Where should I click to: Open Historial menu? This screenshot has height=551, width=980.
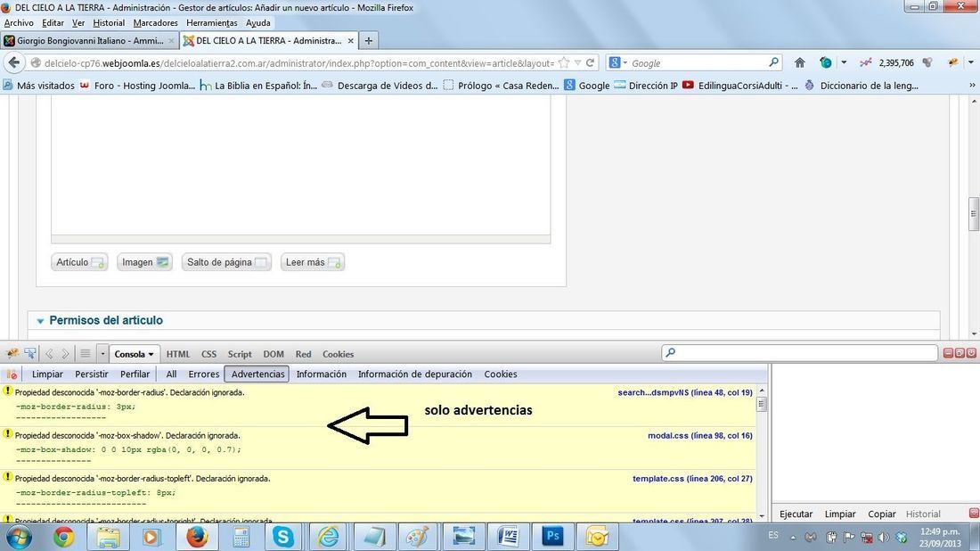[x=109, y=22]
